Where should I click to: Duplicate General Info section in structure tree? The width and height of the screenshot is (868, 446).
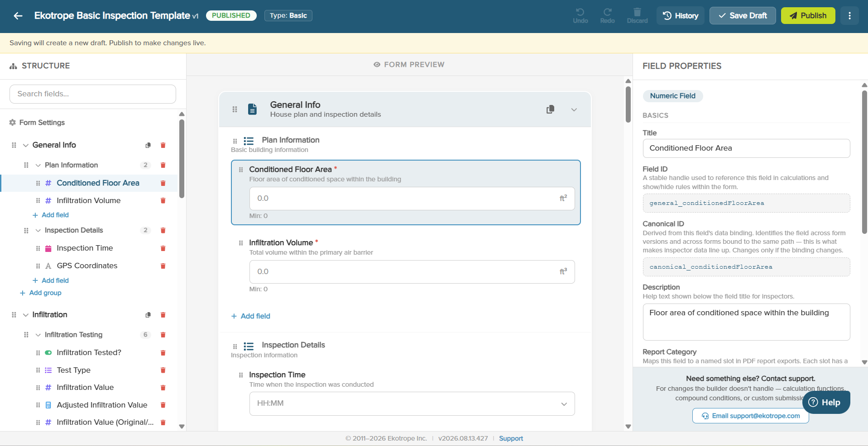coord(148,145)
